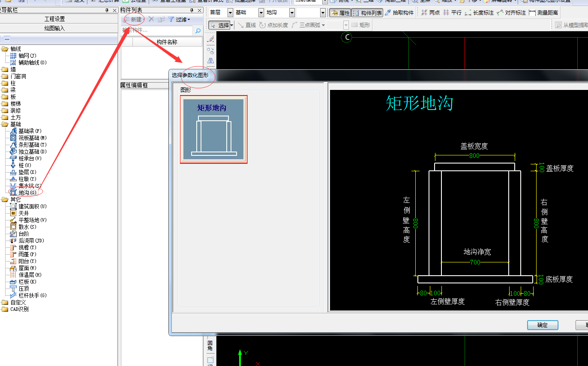Confirm dialog with 确定 button
The image size is (588, 366).
pos(543,325)
